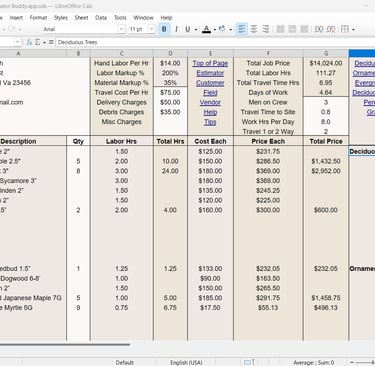The image size is (375, 366).
Task: Click the Hand Labor Per Hr value $14.00
Action: [x=170, y=63]
